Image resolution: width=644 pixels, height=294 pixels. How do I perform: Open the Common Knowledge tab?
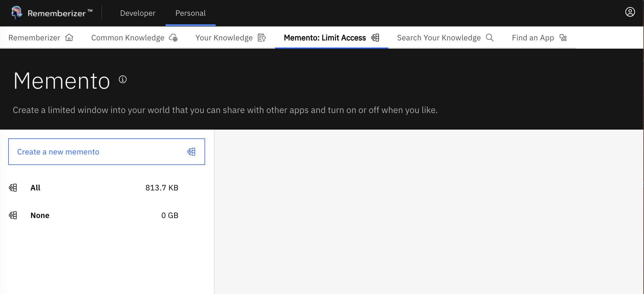(x=128, y=38)
